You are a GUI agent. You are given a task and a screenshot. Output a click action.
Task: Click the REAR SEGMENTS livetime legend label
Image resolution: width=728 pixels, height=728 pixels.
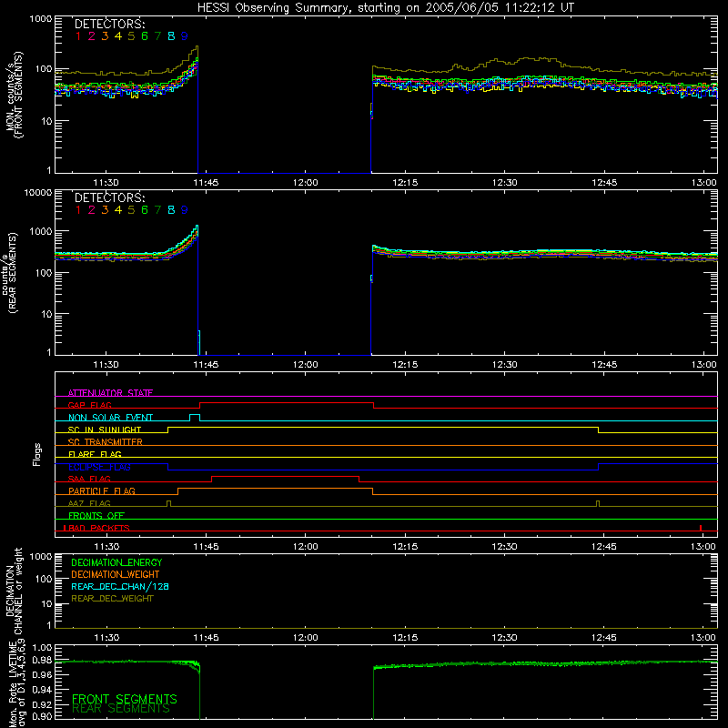(x=121, y=709)
